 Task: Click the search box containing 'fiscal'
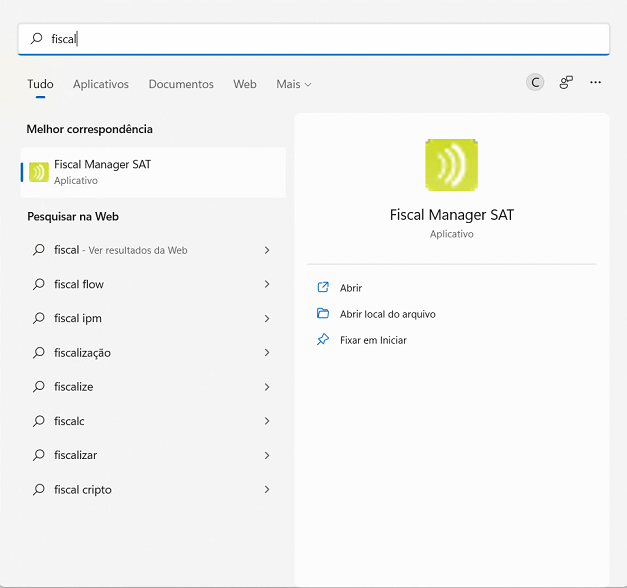(314, 39)
